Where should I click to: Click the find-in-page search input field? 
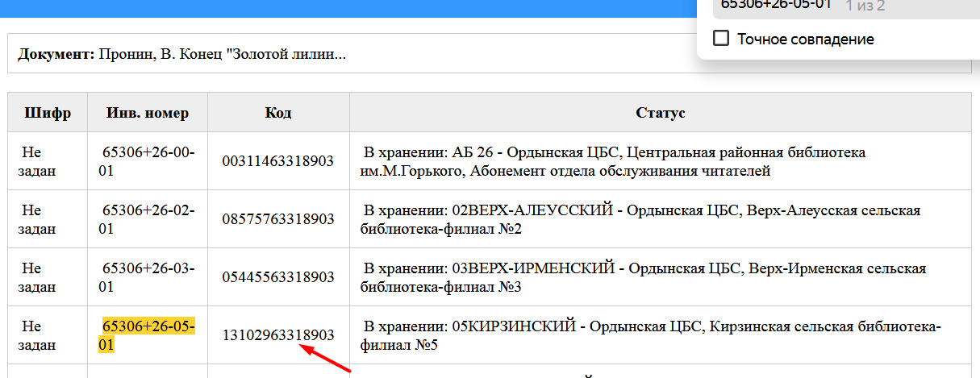774,5
